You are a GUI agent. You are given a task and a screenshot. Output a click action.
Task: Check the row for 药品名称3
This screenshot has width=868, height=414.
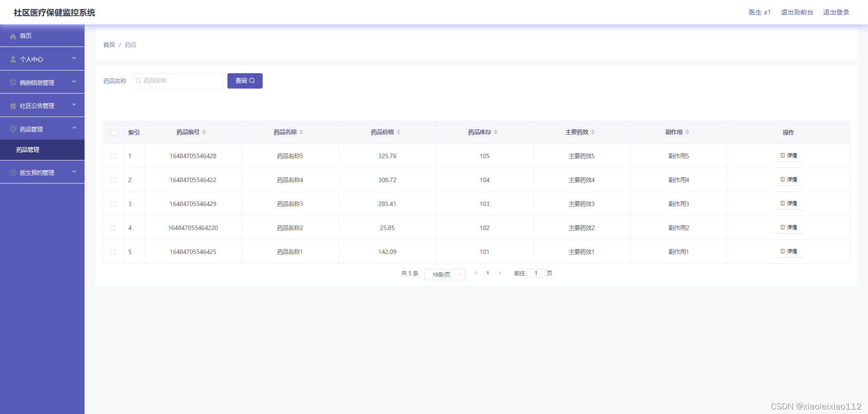tap(113, 204)
